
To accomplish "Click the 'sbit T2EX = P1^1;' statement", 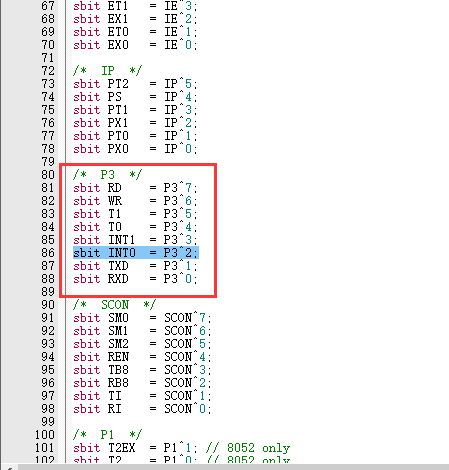I will tap(135, 448).
